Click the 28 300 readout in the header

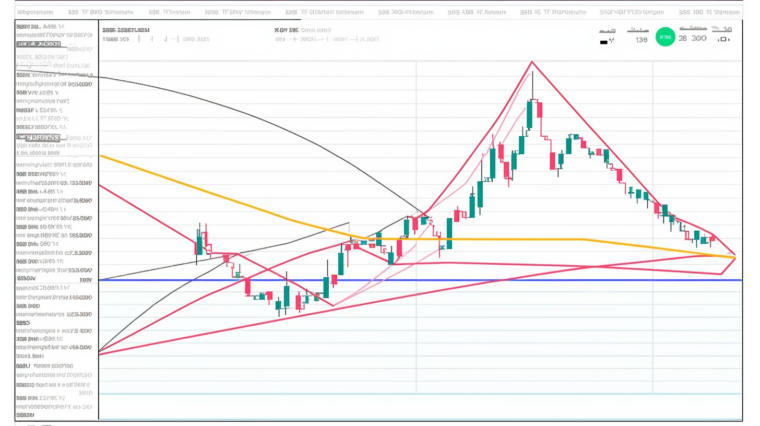point(692,39)
